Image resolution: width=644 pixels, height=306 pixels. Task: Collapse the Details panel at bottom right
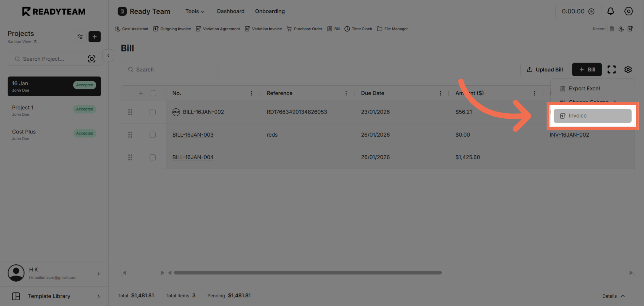pos(614,296)
